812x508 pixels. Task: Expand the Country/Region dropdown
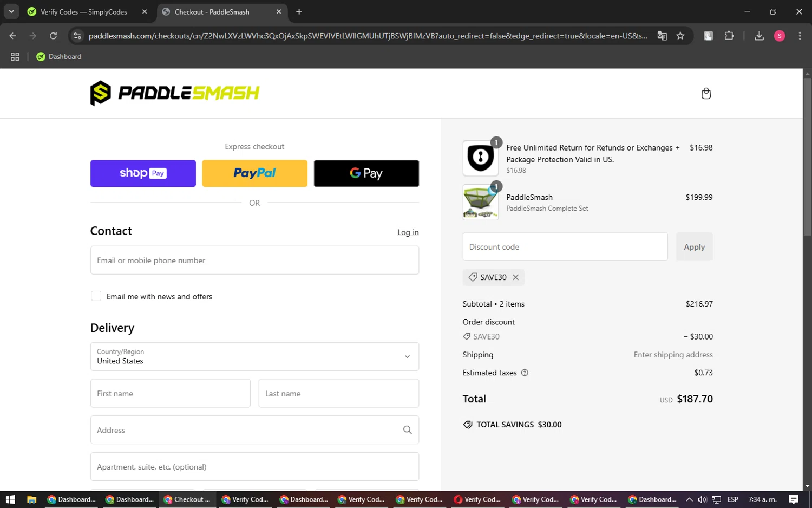point(254,356)
